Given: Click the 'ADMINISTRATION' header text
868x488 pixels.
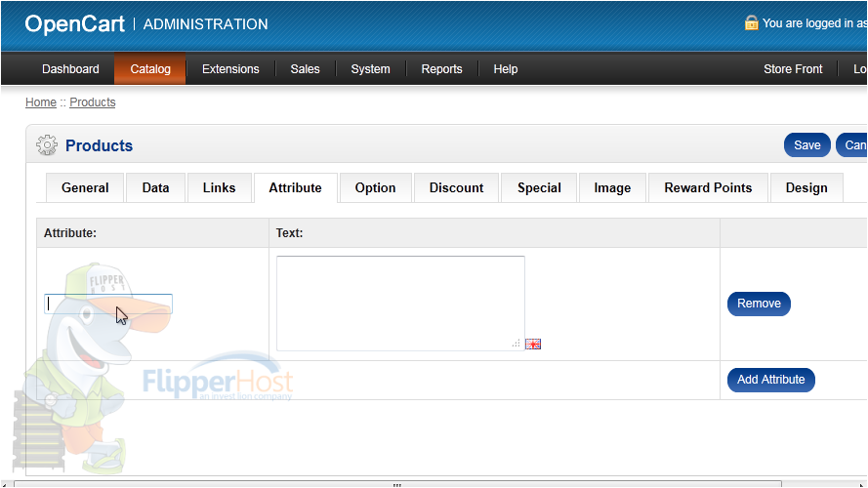Looking at the screenshot, I should (205, 24).
